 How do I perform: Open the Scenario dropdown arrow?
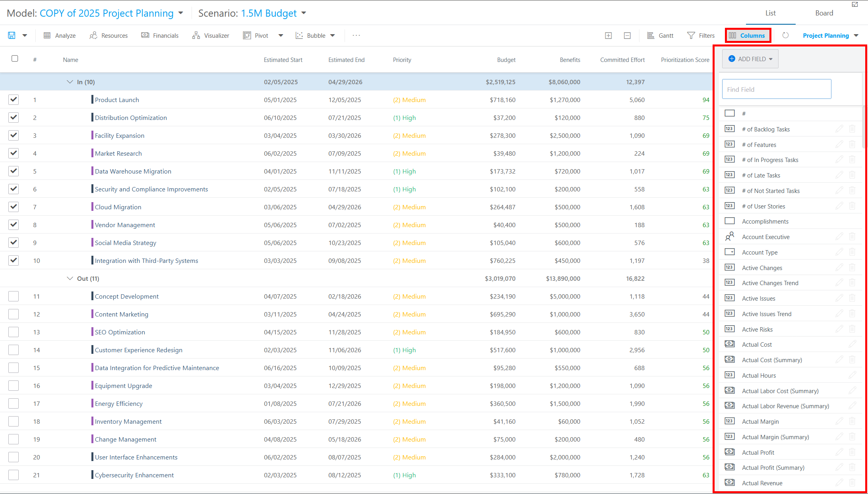[x=304, y=13]
